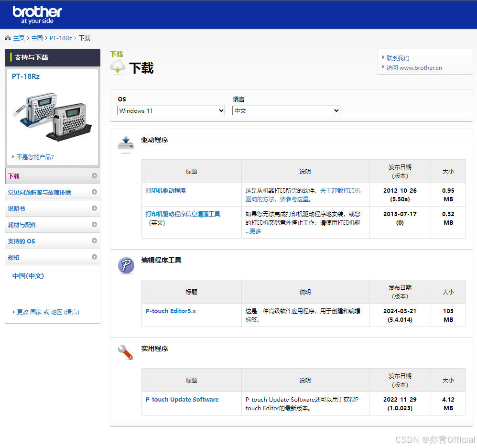Screen dimensions: 477x448
Task: Click the 2012-10-26 (5.50a) date cell
Action: (x=400, y=195)
